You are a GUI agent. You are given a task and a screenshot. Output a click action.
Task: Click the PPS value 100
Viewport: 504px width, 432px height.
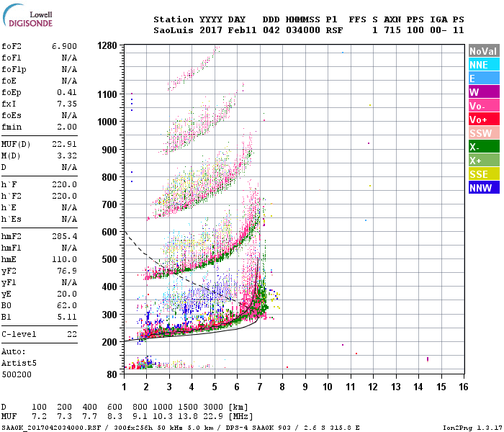(415, 30)
